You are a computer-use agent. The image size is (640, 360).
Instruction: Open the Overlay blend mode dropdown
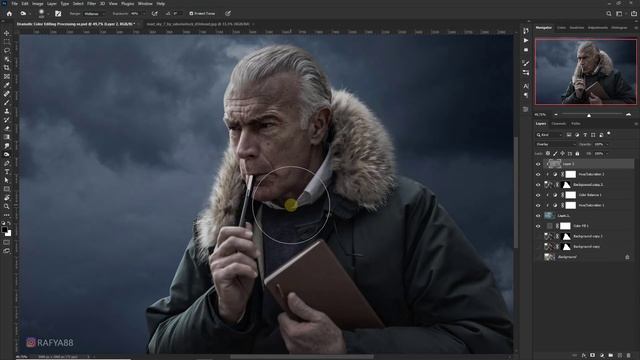coord(556,144)
